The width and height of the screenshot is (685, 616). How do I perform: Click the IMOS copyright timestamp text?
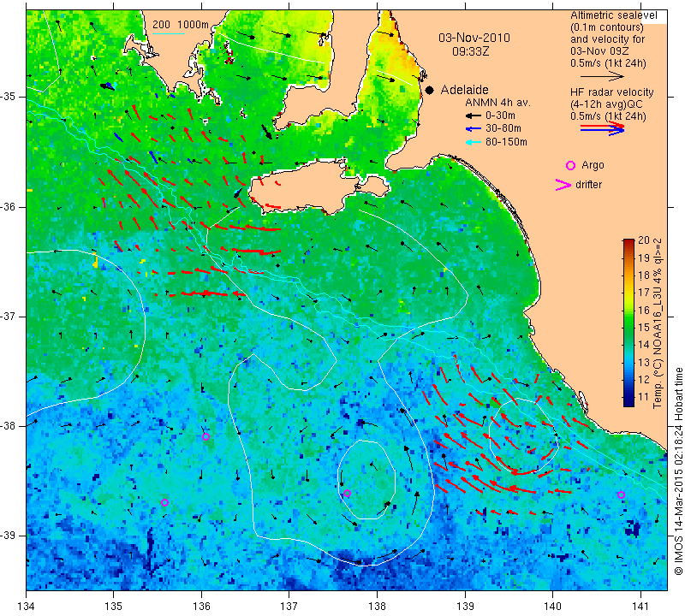click(x=678, y=471)
